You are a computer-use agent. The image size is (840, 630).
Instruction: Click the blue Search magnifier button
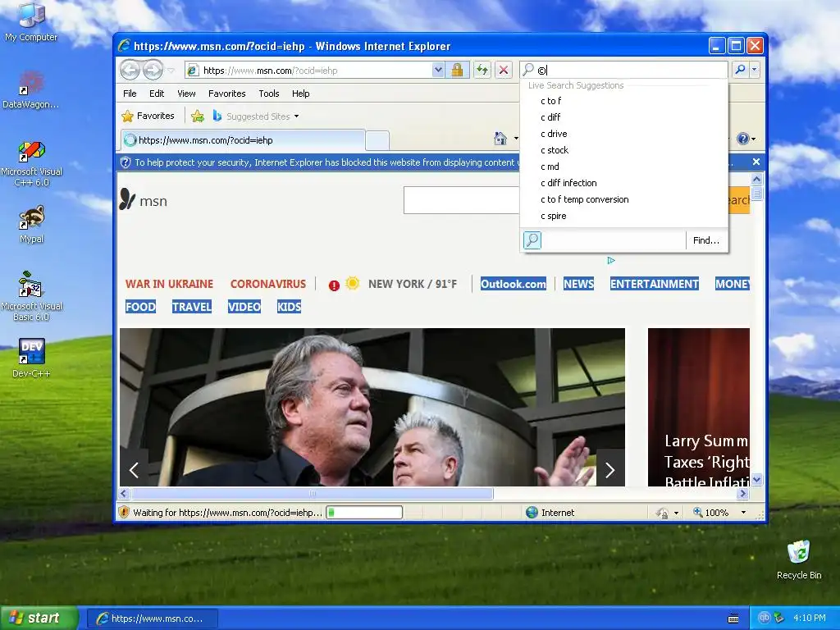(x=740, y=70)
